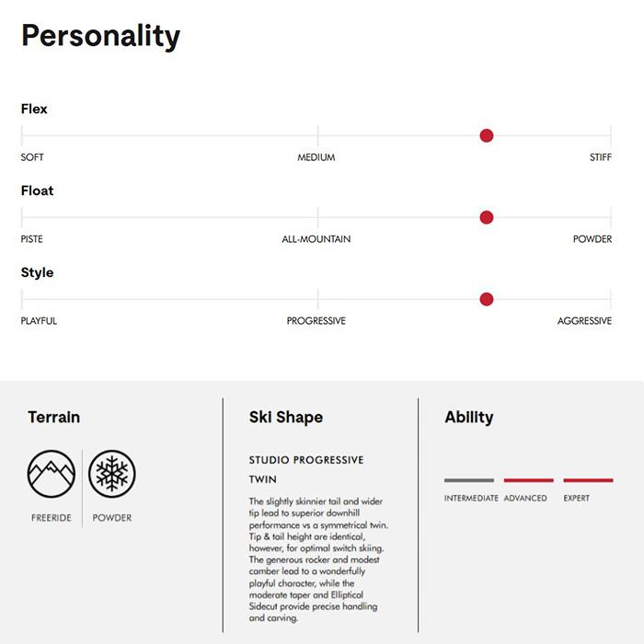This screenshot has width=644, height=644.
Task: Click the Freeride mountain icon
Action: 52,474
